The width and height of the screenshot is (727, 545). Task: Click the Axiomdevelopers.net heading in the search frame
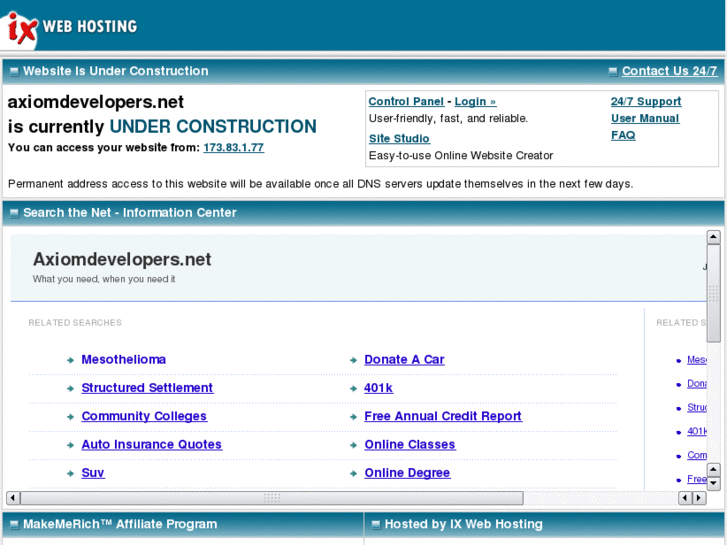point(122,259)
